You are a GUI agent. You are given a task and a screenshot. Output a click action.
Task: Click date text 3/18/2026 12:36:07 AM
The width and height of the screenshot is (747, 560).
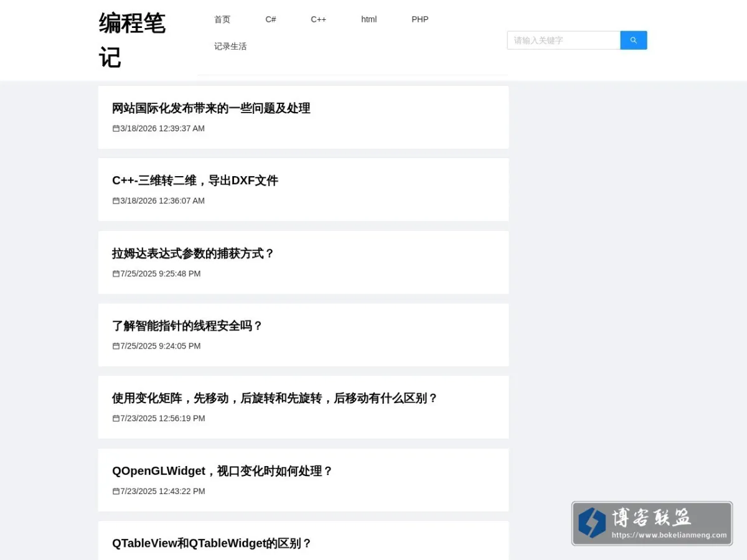point(162,200)
